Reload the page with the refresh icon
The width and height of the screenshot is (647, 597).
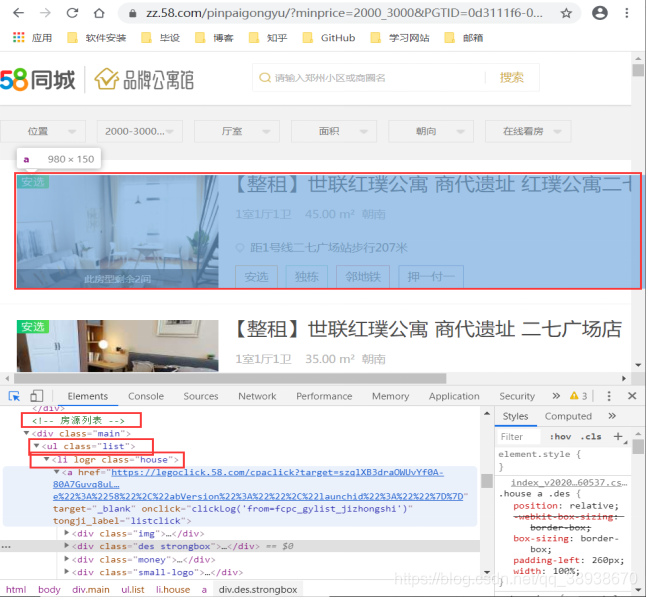pyautogui.click(x=72, y=13)
